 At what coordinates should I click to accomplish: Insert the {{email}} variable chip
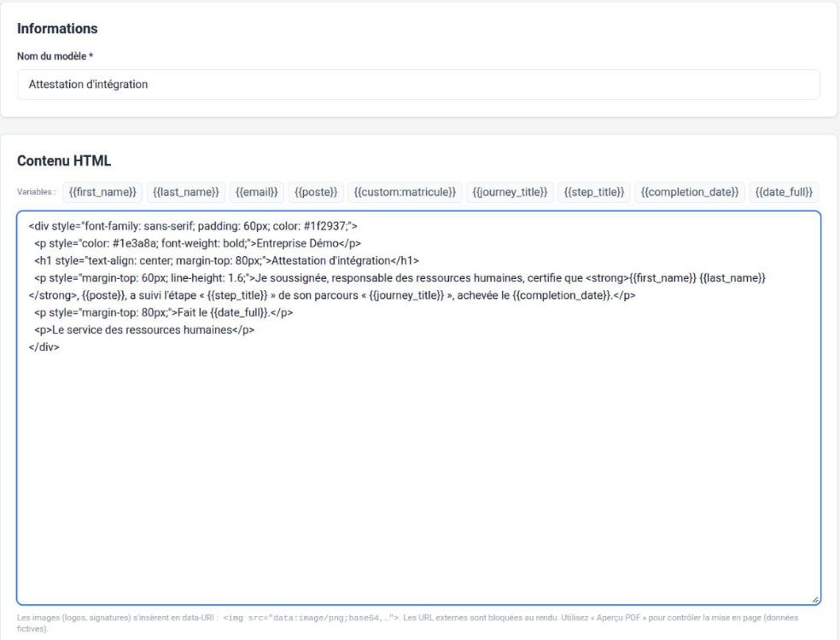pos(257,192)
